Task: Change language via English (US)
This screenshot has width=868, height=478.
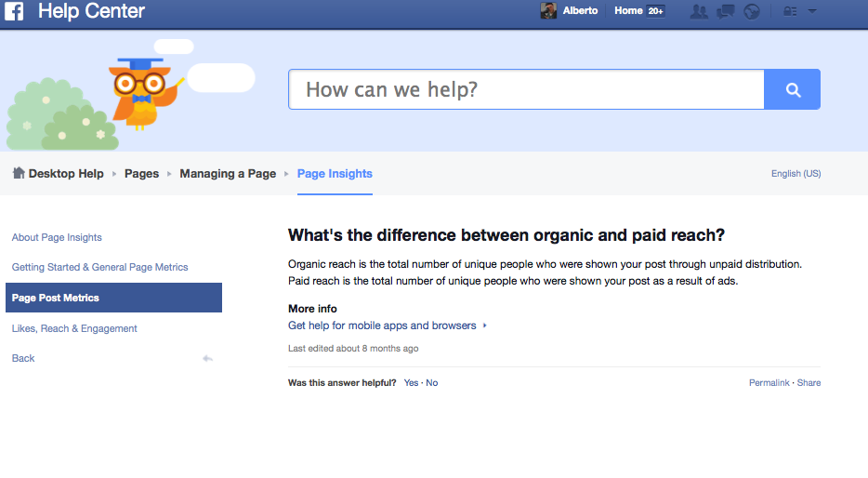Action: [x=796, y=173]
